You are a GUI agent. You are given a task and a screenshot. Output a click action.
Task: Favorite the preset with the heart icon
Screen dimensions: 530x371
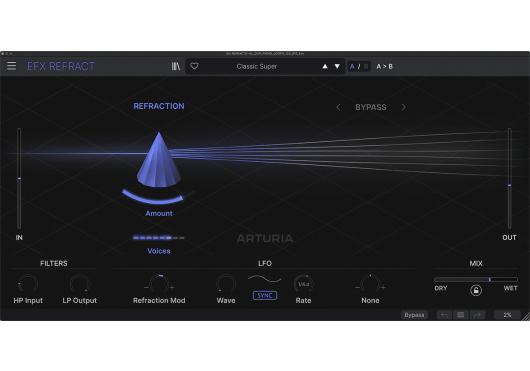click(x=194, y=66)
